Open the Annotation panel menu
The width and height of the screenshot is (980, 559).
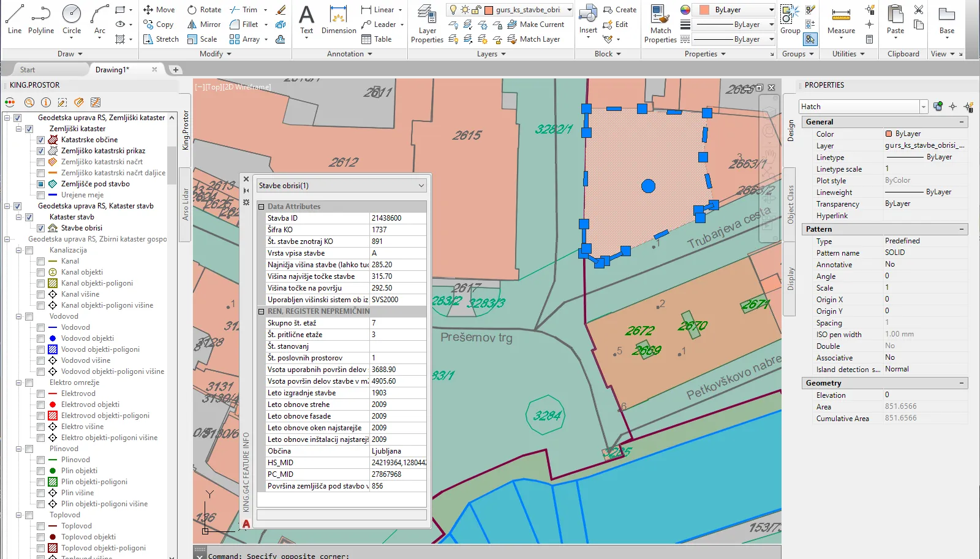pos(350,54)
